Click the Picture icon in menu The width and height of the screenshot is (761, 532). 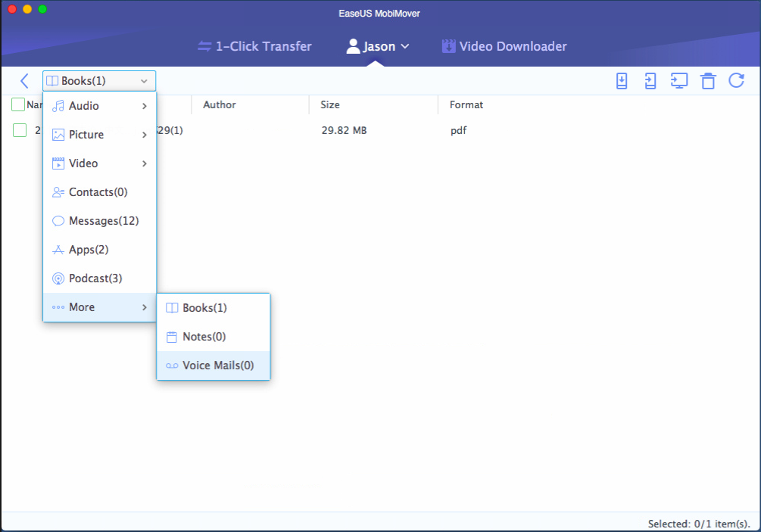pyautogui.click(x=58, y=135)
